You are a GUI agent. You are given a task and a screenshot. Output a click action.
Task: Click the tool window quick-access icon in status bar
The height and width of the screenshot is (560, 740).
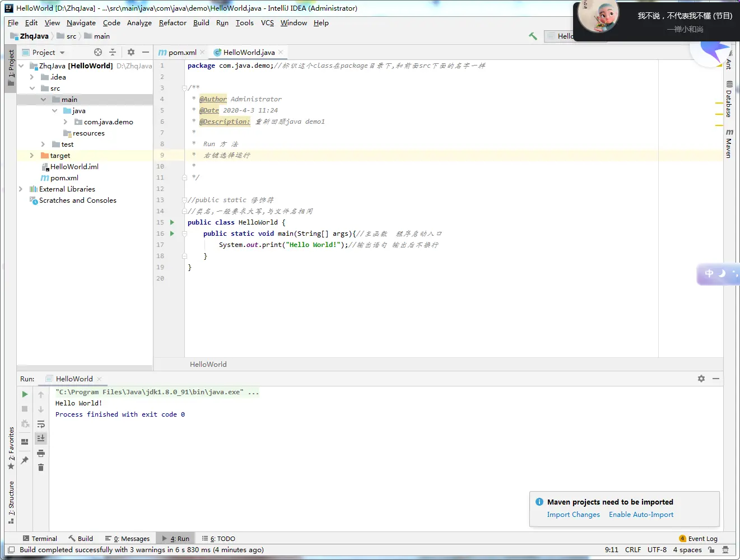(11, 550)
